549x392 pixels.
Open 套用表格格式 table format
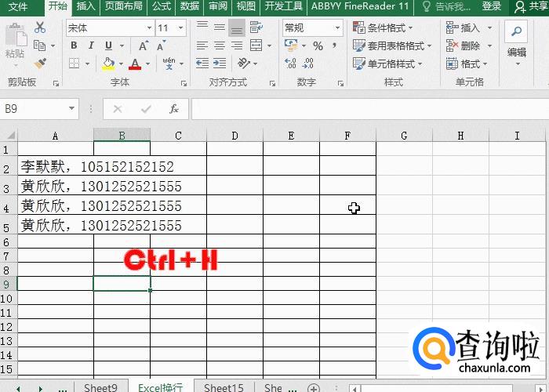392,45
